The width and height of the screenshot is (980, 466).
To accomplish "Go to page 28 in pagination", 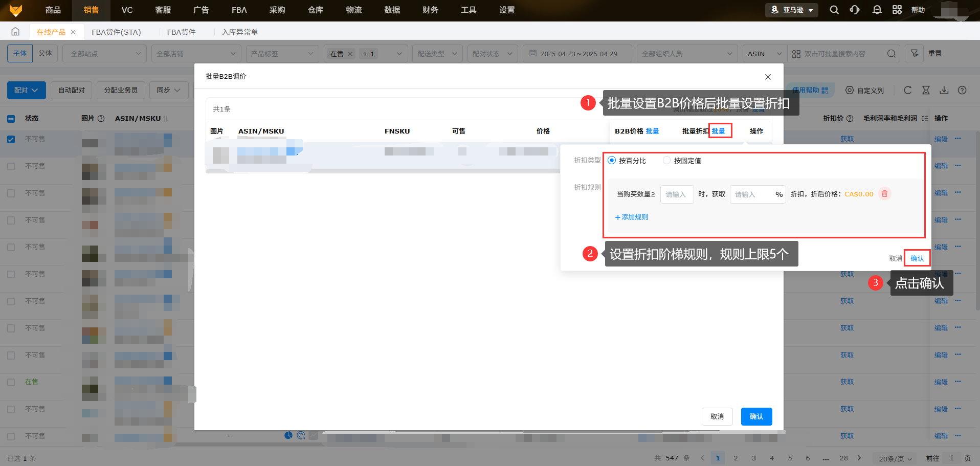I will tap(843, 458).
